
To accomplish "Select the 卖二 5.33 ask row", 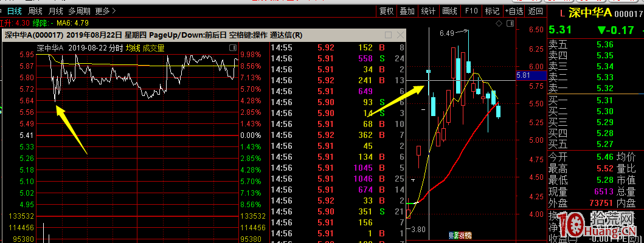I will pyautogui.click(x=595, y=77).
